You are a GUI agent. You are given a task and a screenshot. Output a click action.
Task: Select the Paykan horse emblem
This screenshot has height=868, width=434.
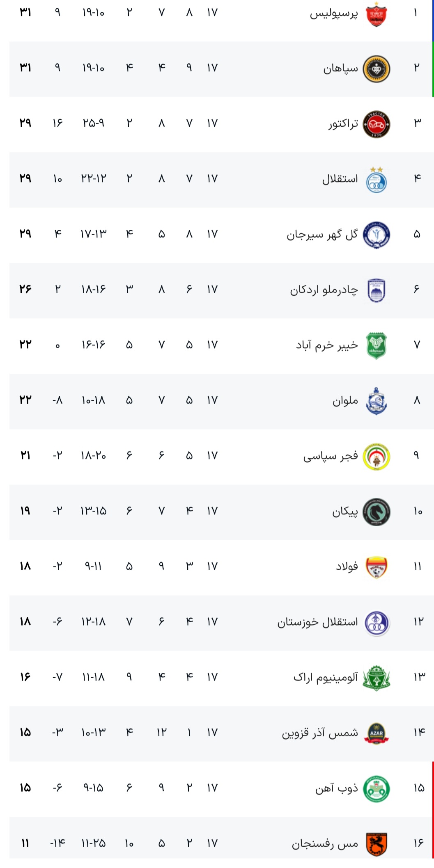pyautogui.click(x=376, y=512)
